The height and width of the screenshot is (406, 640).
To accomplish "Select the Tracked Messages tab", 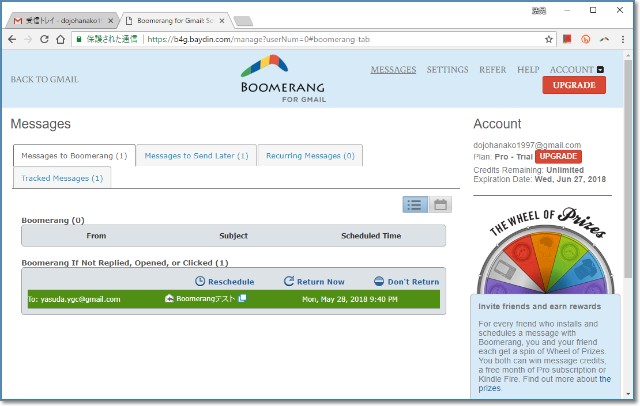I will pyautogui.click(x=62, y=178).
